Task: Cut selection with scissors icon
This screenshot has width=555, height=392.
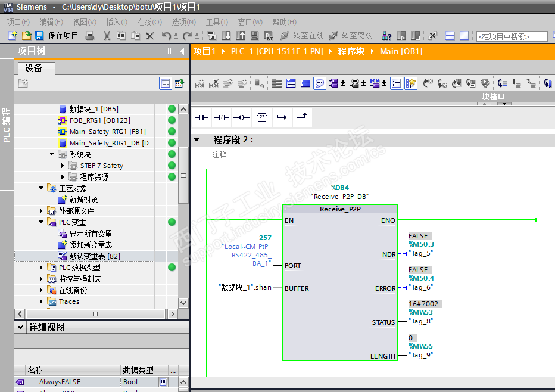Action: (x=107, y=35)
